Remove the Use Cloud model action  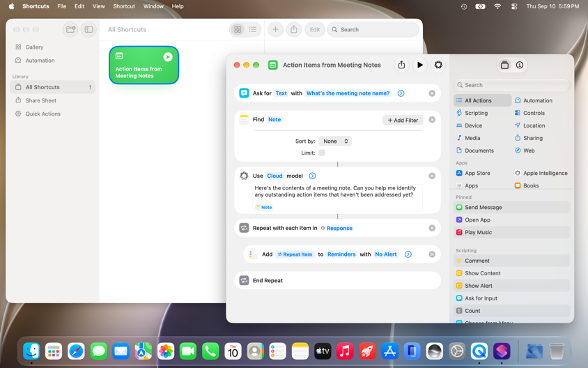point(432,176)
